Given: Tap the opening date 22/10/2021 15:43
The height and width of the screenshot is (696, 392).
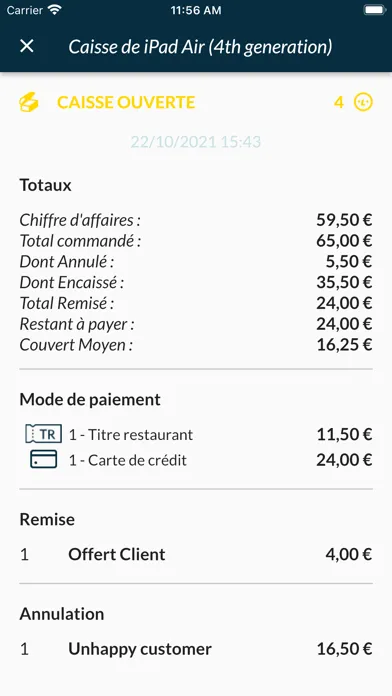Looking at the screenshot, I should pyautogui.click(x=196, y=142).
